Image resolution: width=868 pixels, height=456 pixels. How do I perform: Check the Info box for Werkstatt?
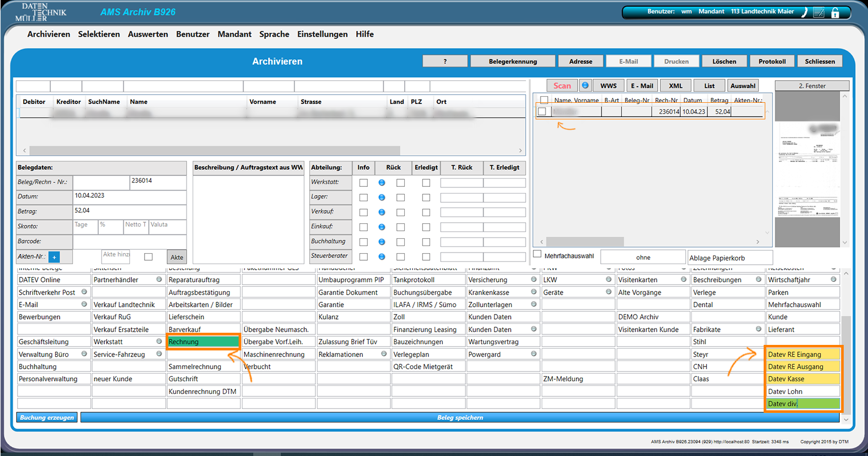pos(363,182)
